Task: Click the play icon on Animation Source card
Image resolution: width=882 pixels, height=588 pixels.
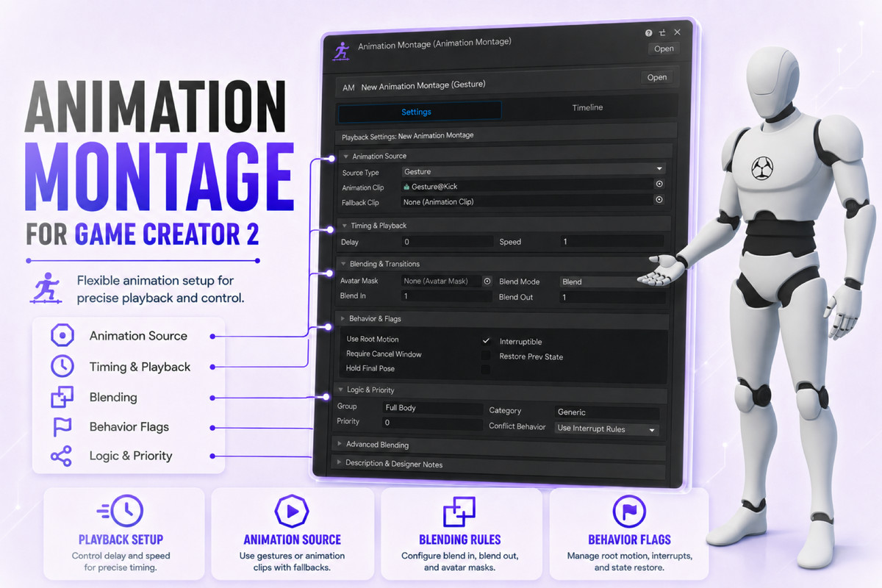Action: click(x=290, y=511)
